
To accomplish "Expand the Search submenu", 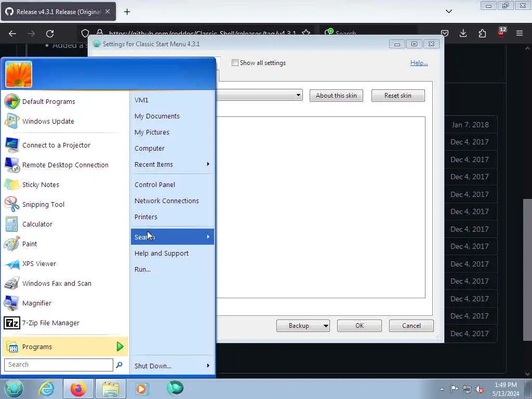I will [x=172, y=237].
